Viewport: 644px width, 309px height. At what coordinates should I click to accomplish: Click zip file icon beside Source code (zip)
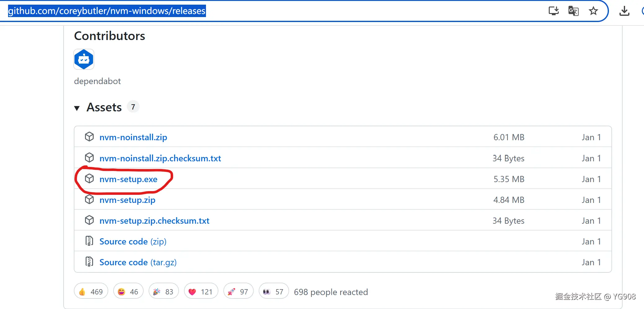pos(89,241)
